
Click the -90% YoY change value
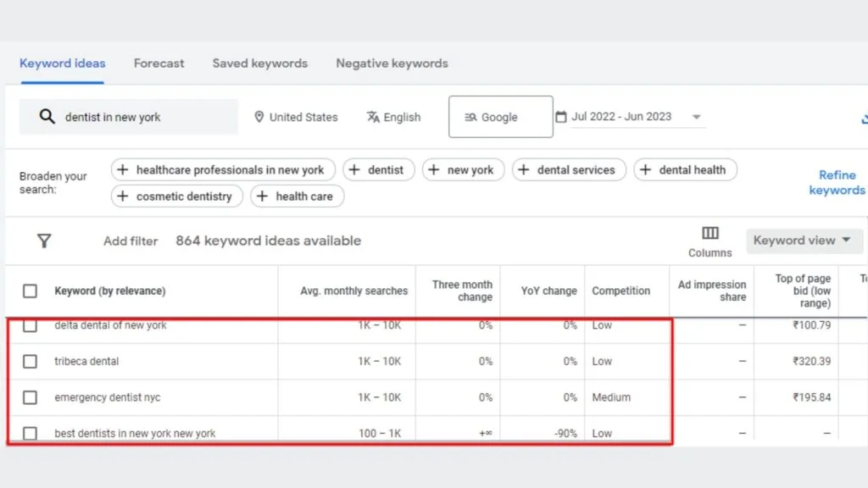tap(565, 433)
